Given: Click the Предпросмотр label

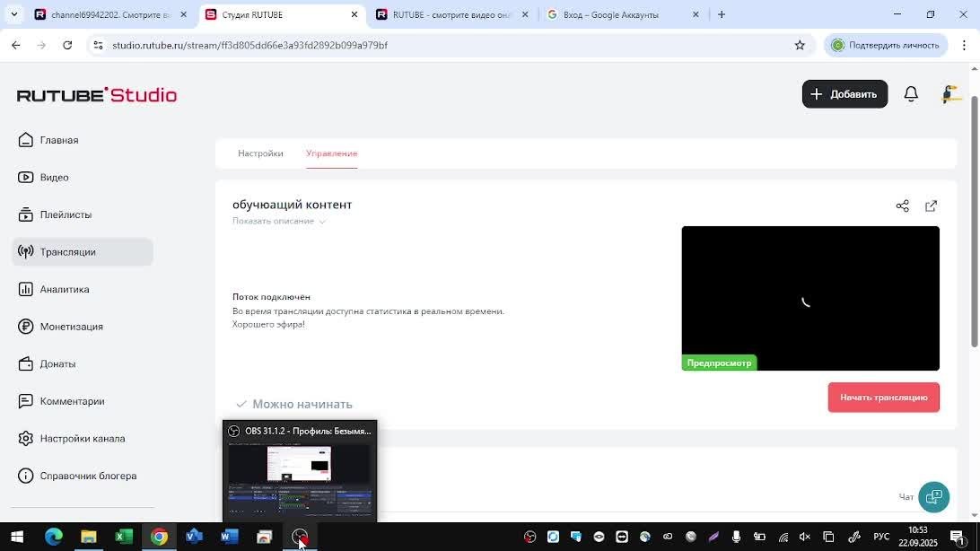Looking at the screenshot, I should pyautogui.click(x=720, y=363).
